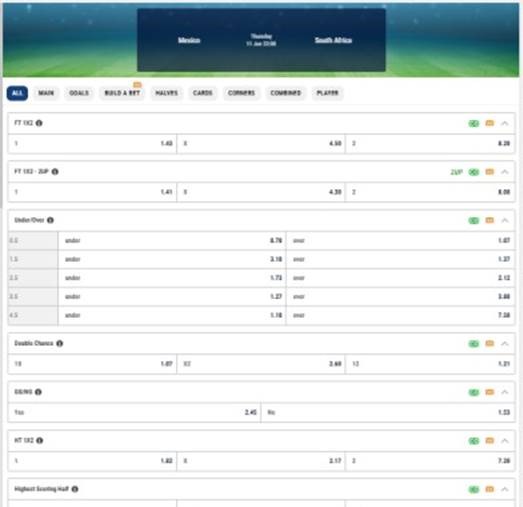Click green cash icon in Highest Scoring Half header
The height and width of the screenshot is (507, 523).
[474, 489]
